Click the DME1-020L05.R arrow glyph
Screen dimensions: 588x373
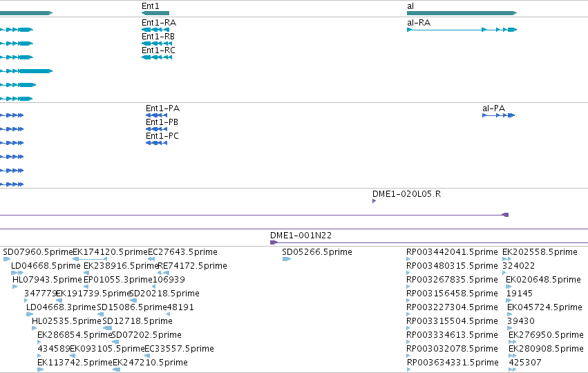(374, 201)
